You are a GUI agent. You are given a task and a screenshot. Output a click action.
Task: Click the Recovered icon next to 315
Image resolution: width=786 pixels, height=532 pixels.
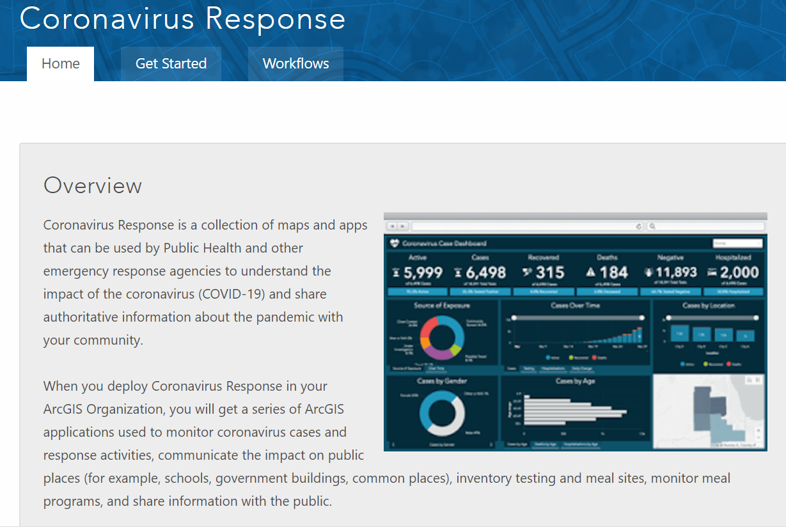(x=526, y=272)
